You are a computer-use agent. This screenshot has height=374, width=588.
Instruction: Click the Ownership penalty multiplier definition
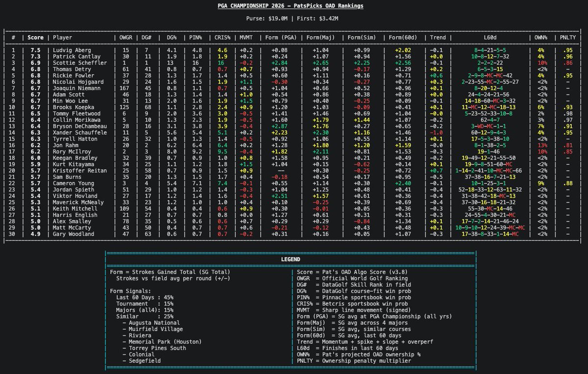366,361
